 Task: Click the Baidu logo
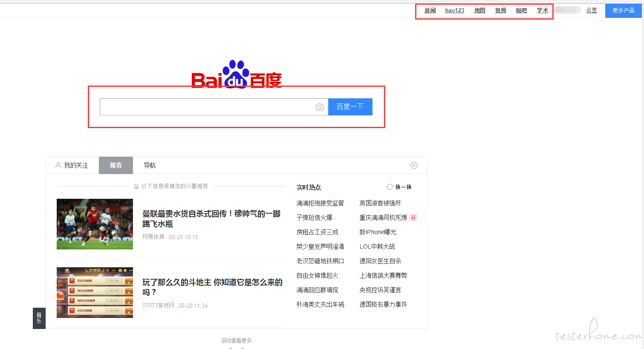tap(237, 74)
